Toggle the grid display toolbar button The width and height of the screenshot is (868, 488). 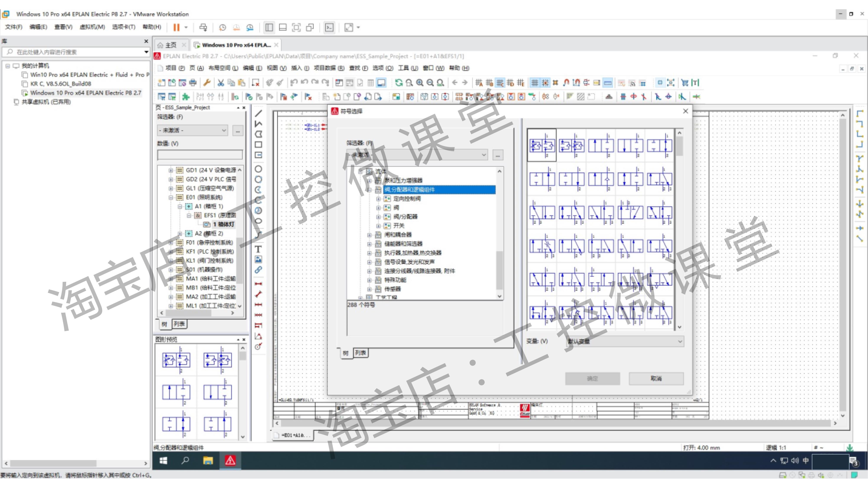pos(534,83)
